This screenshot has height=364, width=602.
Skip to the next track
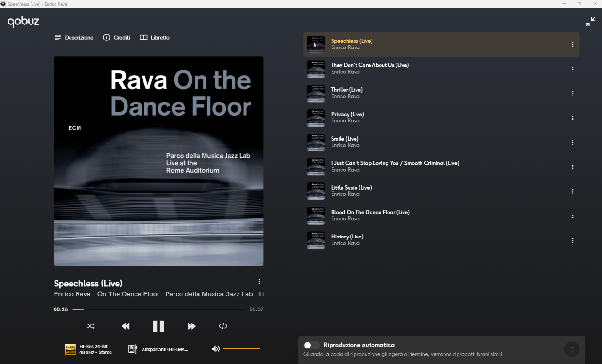pos(191,326)
